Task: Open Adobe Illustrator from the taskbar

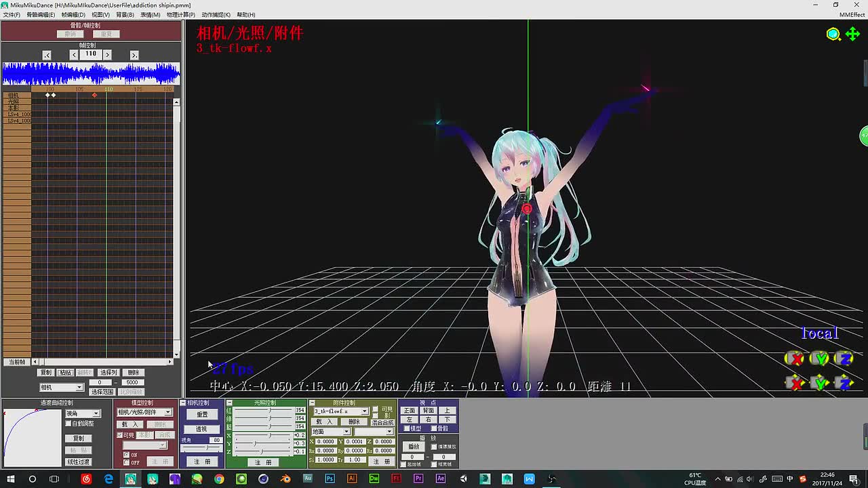Action: pos(352,479)
